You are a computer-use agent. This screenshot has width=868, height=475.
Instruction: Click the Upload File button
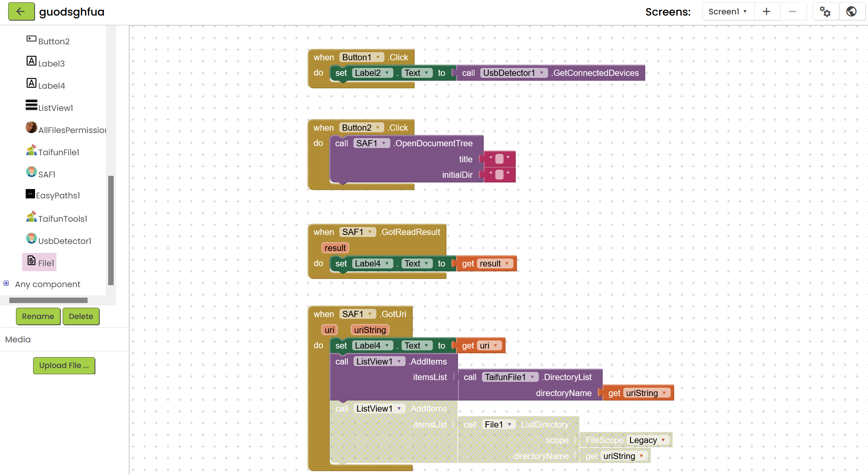pos(64,365)
